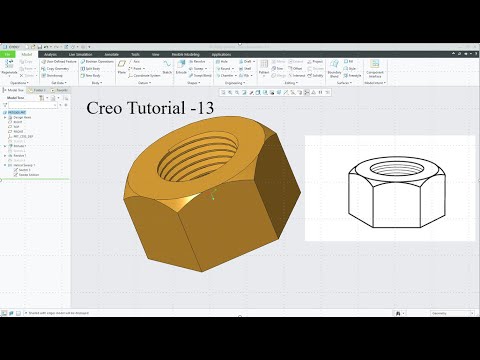Click Zoom In icon in graphics toolbar
480x360 pixels.
pyautogui.click(x=230, y=92)
